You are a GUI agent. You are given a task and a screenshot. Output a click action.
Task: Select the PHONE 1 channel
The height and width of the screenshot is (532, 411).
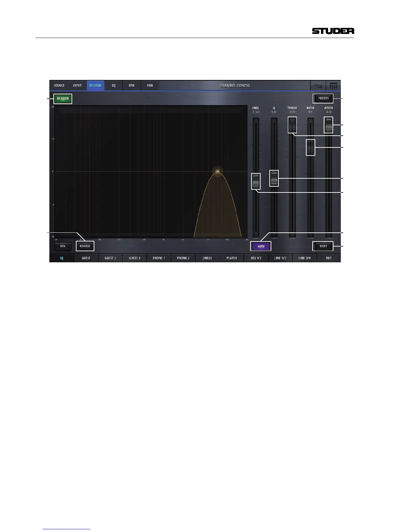[x=159, y=258]
